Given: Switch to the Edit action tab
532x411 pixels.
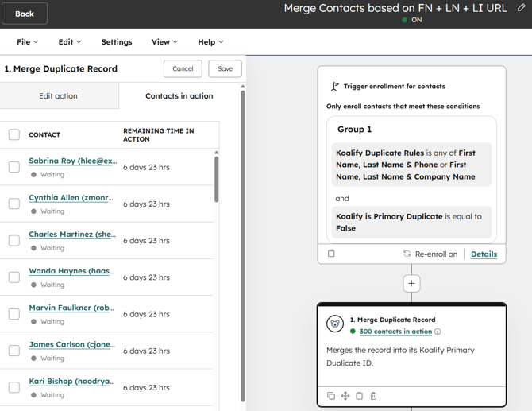Looking at the screenshot, I should [58, 95].
